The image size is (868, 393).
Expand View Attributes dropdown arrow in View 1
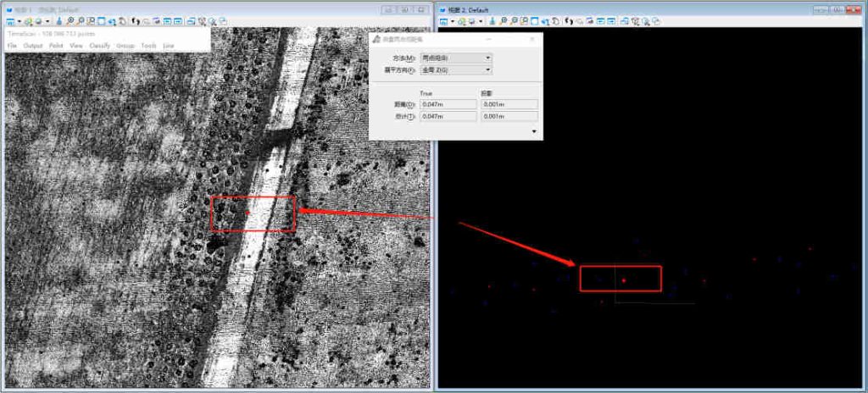pyautogui.click(x=19, y=21)
